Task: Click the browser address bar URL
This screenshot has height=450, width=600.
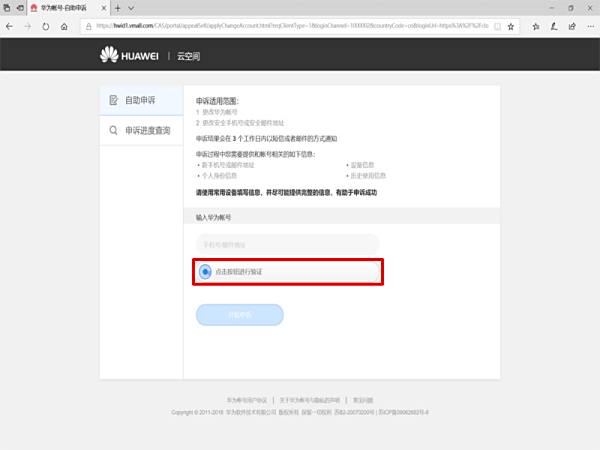Action: coord(292,26)
